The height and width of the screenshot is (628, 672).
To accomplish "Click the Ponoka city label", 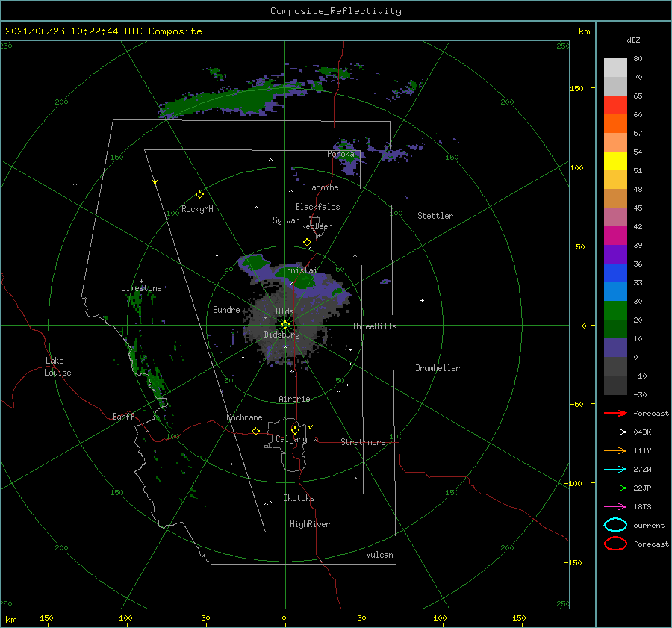I will tap(340, 154).
